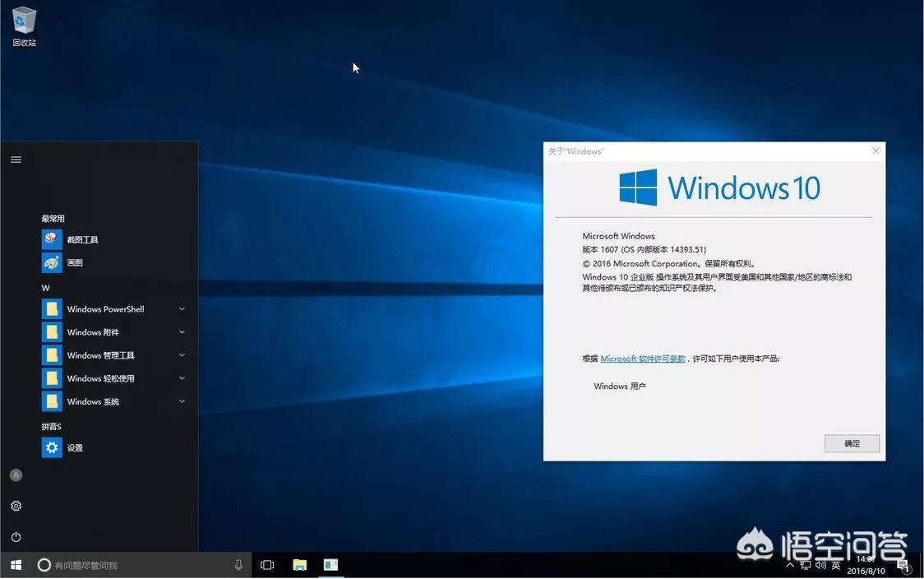Screen dimensions: 924x579
Task: Close the 关于 Windows dialog
Action: pyautogui.click(x=875, y=151)
